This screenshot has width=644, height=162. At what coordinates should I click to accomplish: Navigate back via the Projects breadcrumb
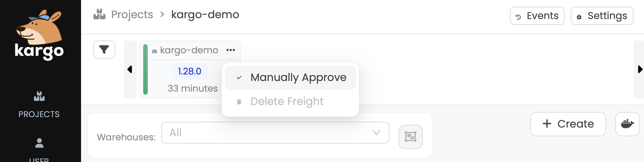132,15
